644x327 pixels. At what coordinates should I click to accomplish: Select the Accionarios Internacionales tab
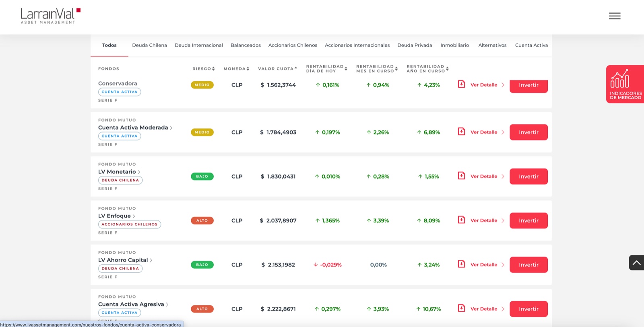[x=357, y=45]
